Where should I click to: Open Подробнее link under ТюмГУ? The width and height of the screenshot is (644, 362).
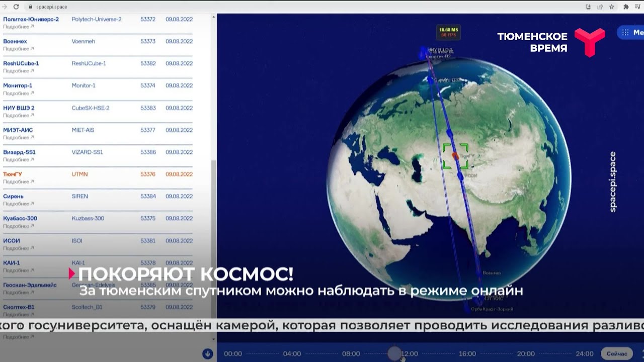(x=19, y=182)
